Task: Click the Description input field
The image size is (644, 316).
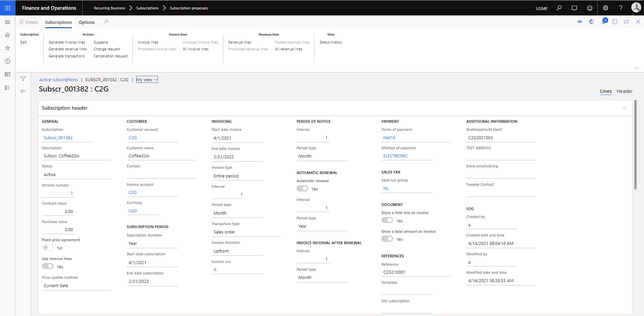Action: (x=76, y=156)
